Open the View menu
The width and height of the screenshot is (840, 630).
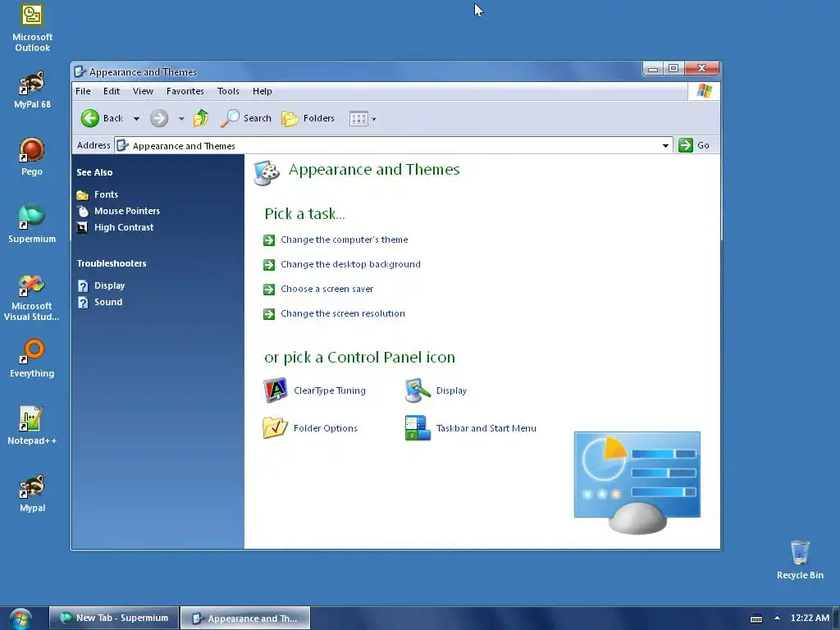[x=143, y=91]
